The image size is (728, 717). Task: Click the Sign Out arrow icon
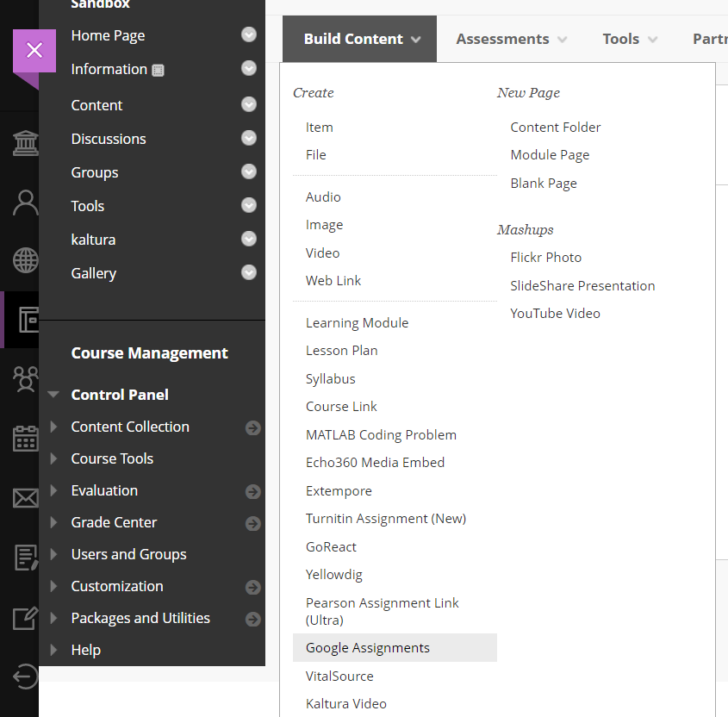point(25,676)
